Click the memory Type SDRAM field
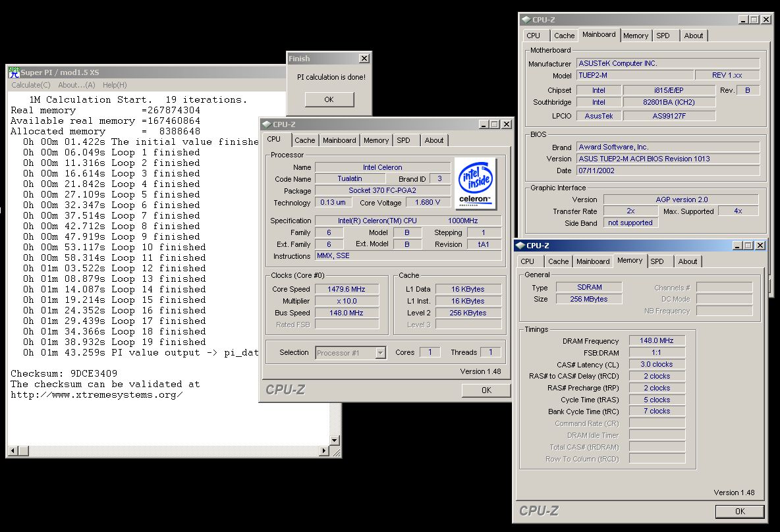 pyautogui.click(x=589, y=287)
